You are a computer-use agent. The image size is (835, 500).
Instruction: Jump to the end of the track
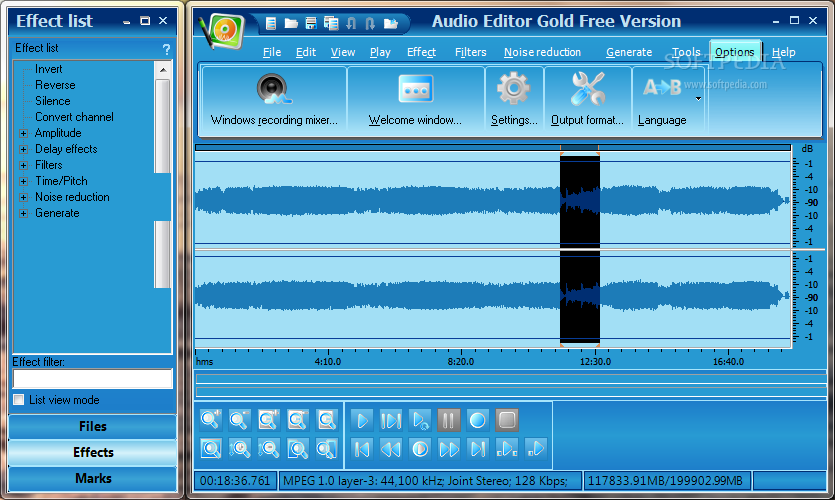click(478, 449)
